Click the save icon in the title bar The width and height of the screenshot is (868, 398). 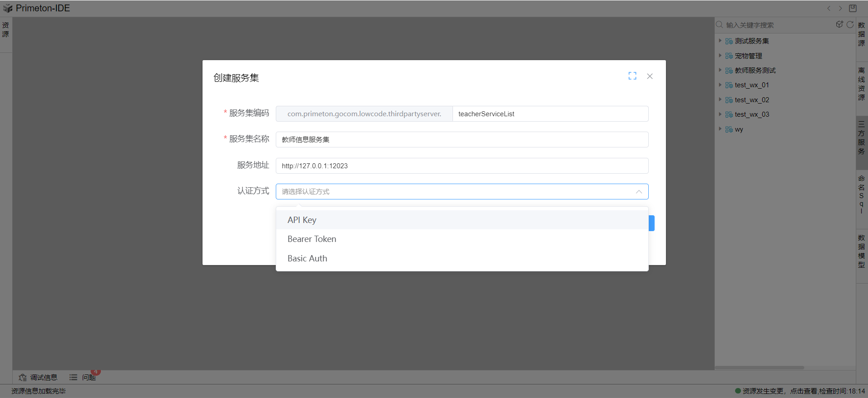point(853,8)
